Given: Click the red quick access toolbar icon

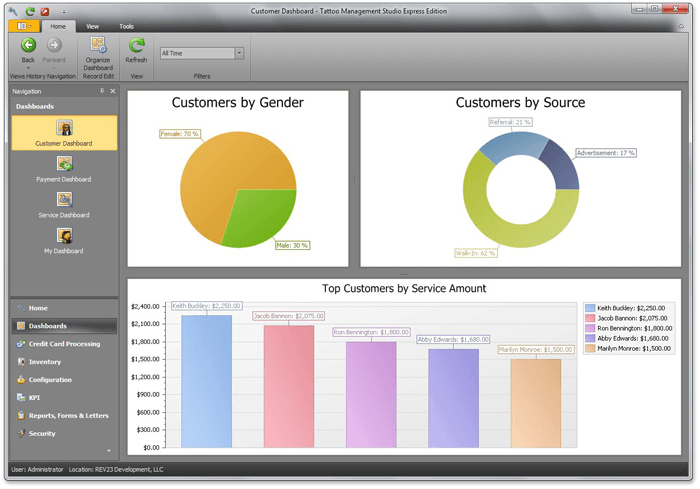Looking at the screenshot, I should coord(44,9).
